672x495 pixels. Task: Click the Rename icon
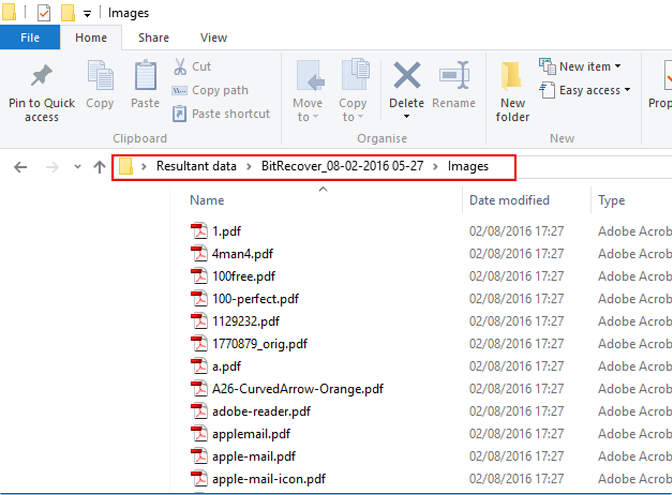(x=454, y=75)
